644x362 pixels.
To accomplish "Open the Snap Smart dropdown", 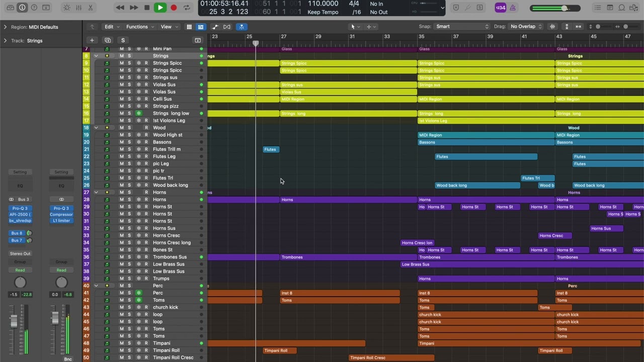I will (x=462, y=27).
